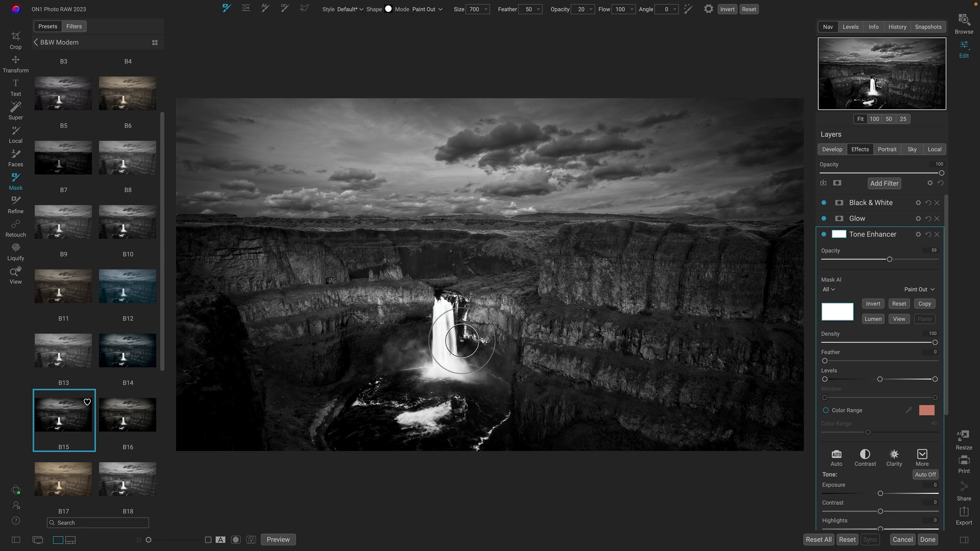This screenshot has width=980, height=551.
Task: Open the Liquify tool
Action: coord(16,248)
